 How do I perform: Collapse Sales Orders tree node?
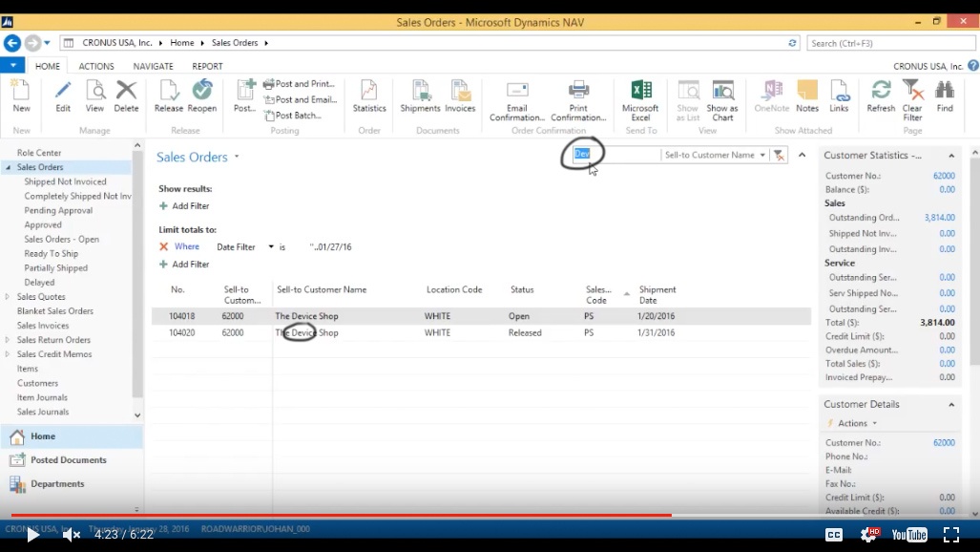(9, 167)
